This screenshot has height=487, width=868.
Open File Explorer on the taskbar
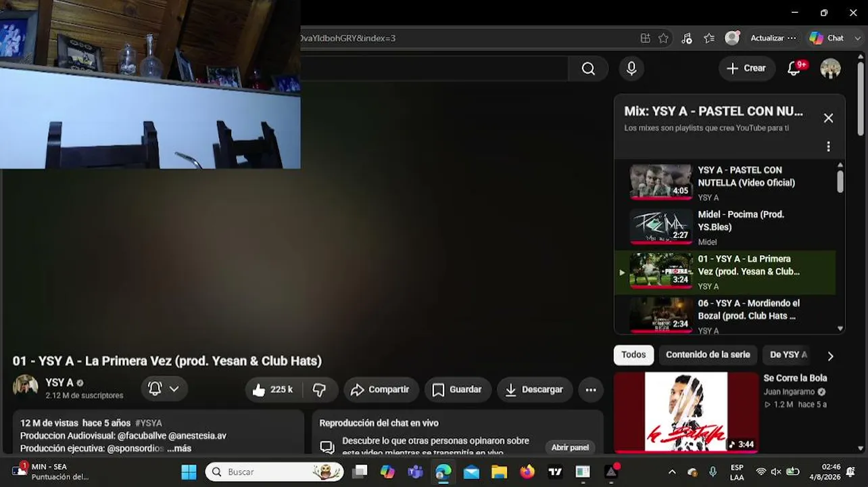499,471
